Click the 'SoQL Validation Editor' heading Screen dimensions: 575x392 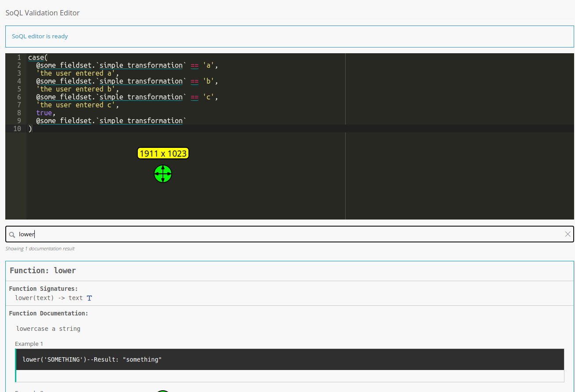click(42, 13)
